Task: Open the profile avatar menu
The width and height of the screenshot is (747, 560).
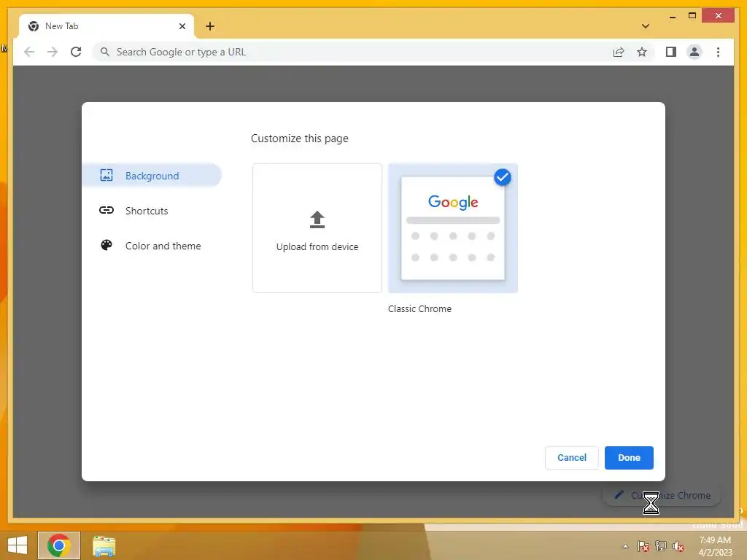Action: pyautogui.click(x=694, y=52)
